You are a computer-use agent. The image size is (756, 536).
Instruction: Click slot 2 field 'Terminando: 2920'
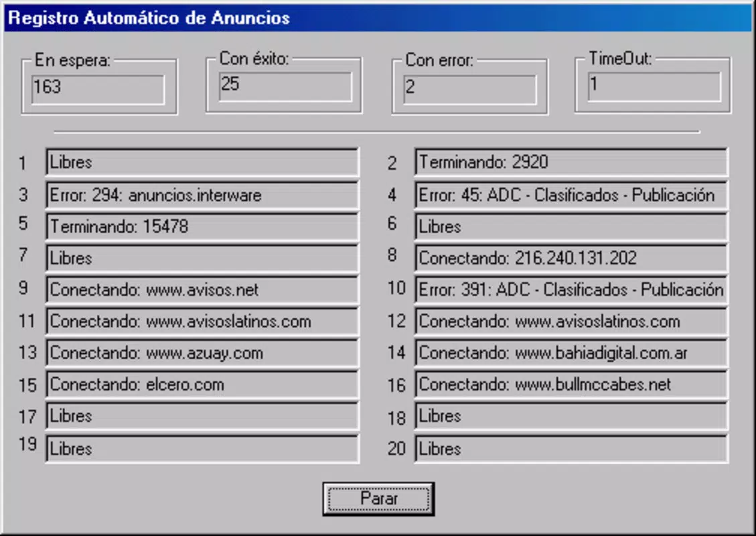(x=571, y=162)
